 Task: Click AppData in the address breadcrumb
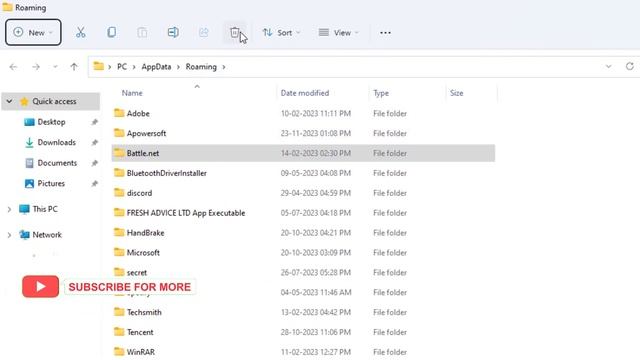(x=156, y=67)
